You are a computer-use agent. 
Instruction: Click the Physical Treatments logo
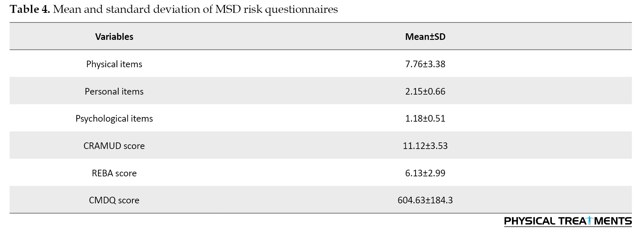pos(568,221)
